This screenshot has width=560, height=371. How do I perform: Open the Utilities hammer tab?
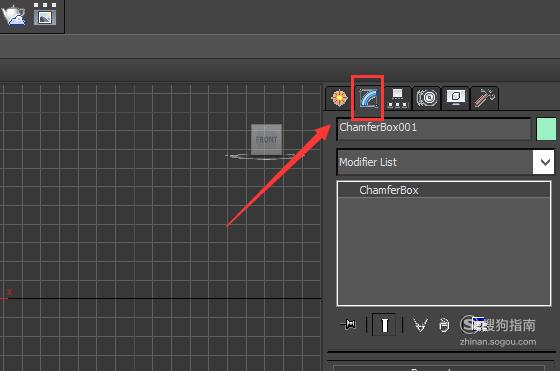(484, 98)
